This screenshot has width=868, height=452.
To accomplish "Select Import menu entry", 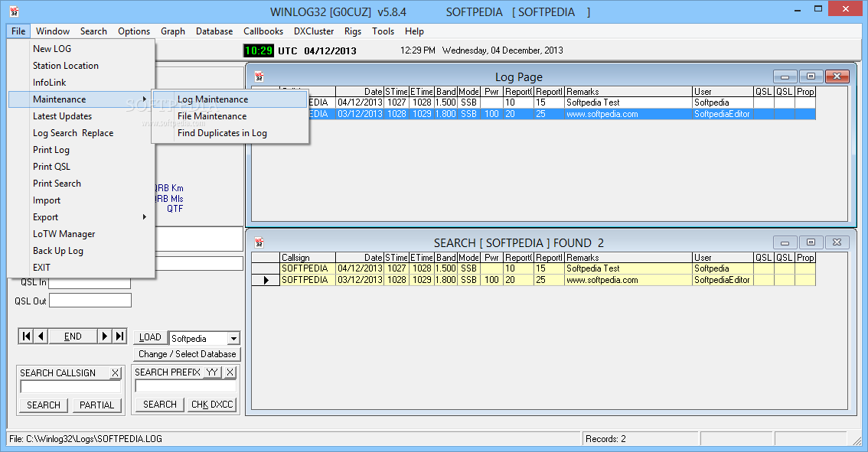I will 82,200.
